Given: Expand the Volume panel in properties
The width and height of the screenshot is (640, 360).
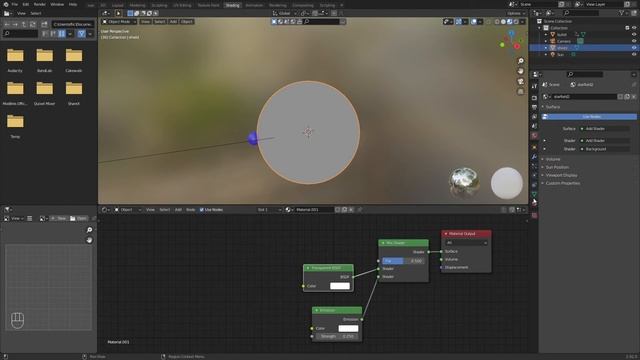Looking at the screenshot, I should pos(553,159).
